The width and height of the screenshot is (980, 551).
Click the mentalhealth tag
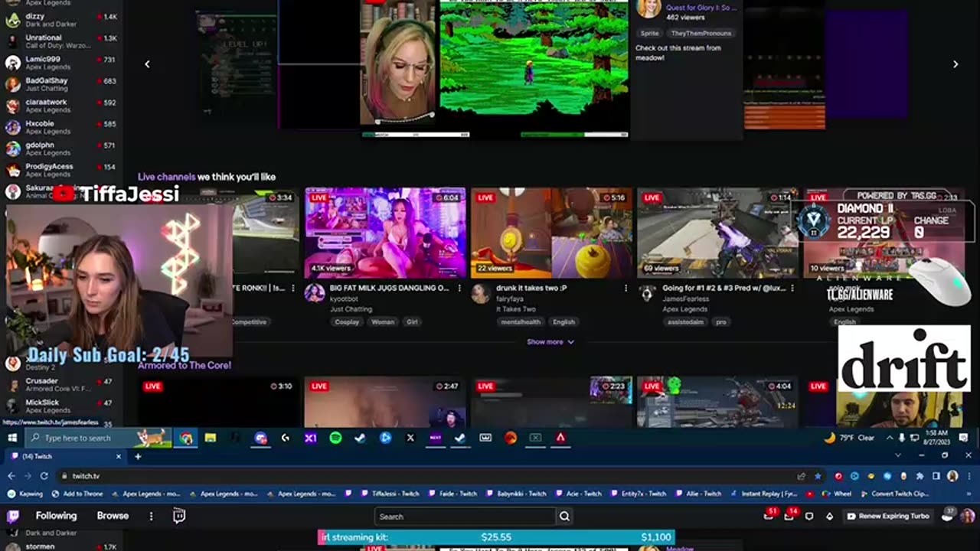point(521,322)
